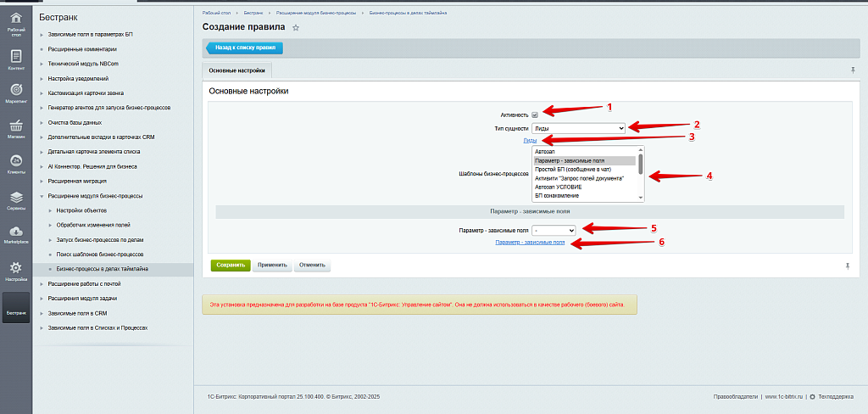This screenshot has width=868, height=414.
Task: Click the green Сохранить button
Action: tap(231, 265)
